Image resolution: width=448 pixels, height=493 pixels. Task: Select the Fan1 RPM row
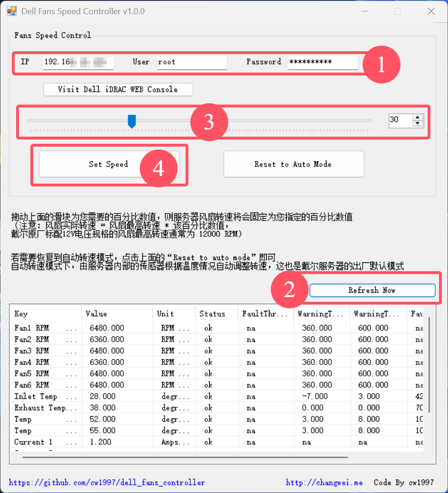216,328
